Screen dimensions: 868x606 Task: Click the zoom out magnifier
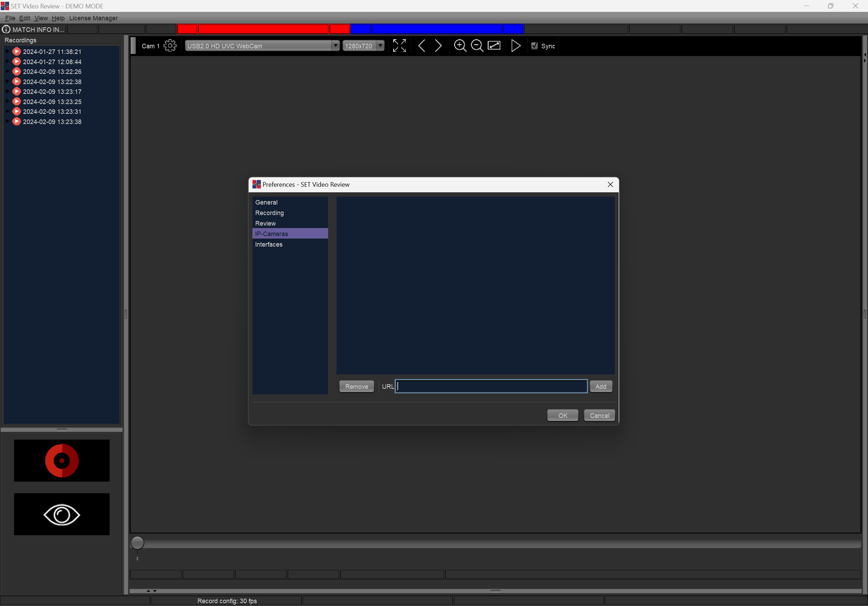click(477, 46)
